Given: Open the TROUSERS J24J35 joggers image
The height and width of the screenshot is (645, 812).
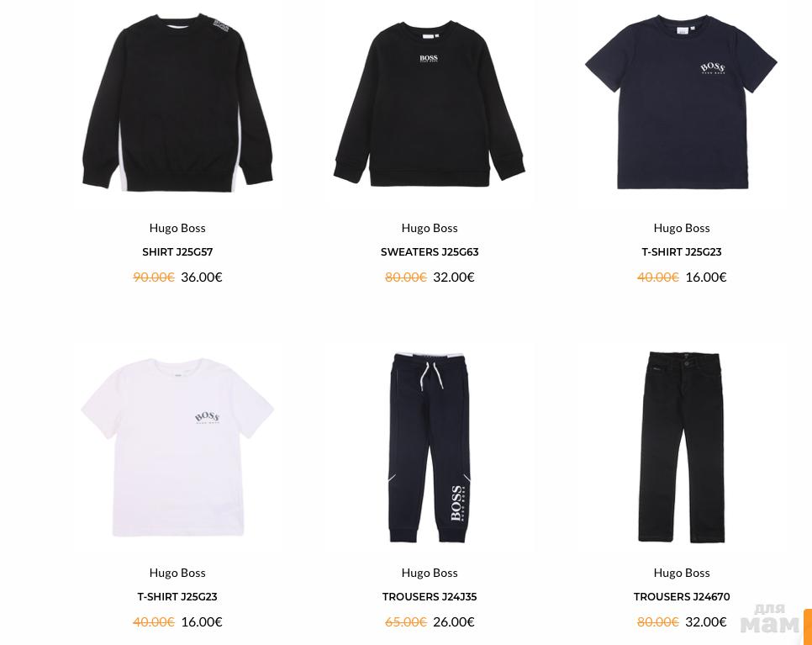Looking at the screenshot, I should point(430,448).
